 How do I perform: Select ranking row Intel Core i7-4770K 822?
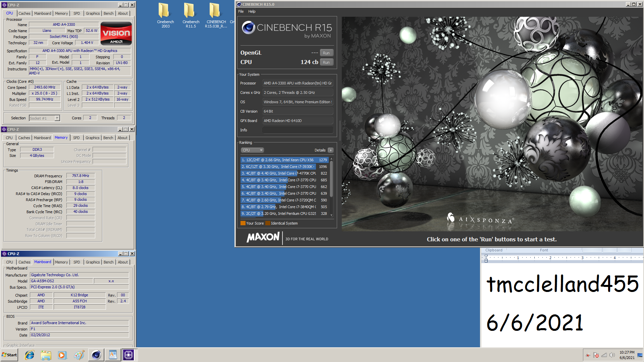coord(284,173)
